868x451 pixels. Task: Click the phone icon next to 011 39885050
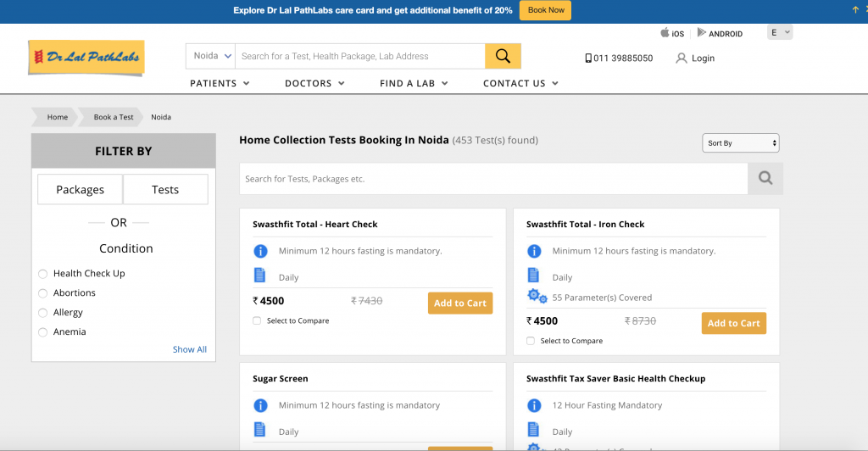[x=588, y=58]
